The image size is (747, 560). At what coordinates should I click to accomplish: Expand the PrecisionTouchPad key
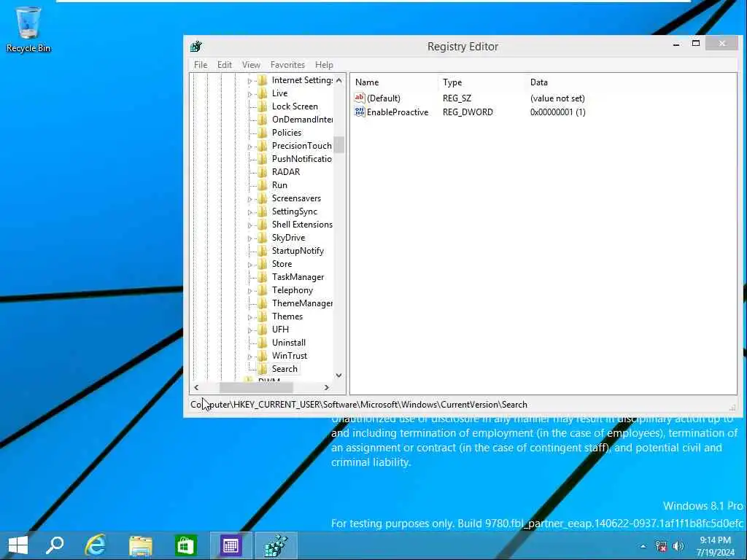[249, 147]
